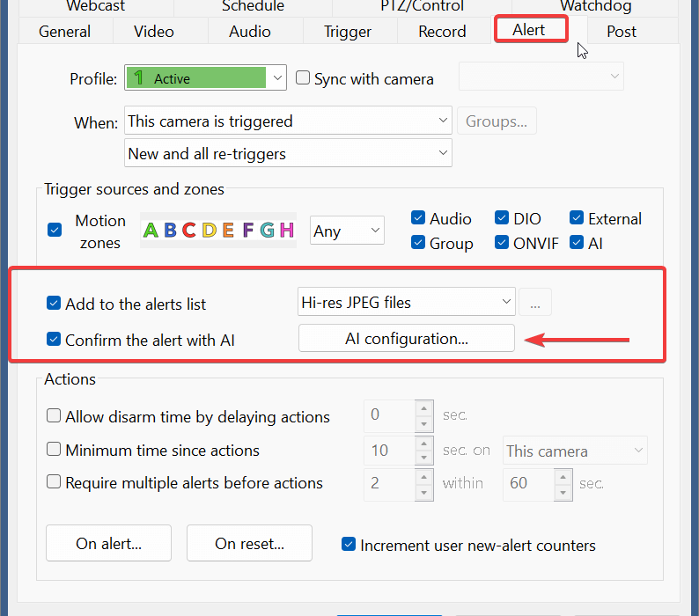Open AI configuration button

[406, 338]
